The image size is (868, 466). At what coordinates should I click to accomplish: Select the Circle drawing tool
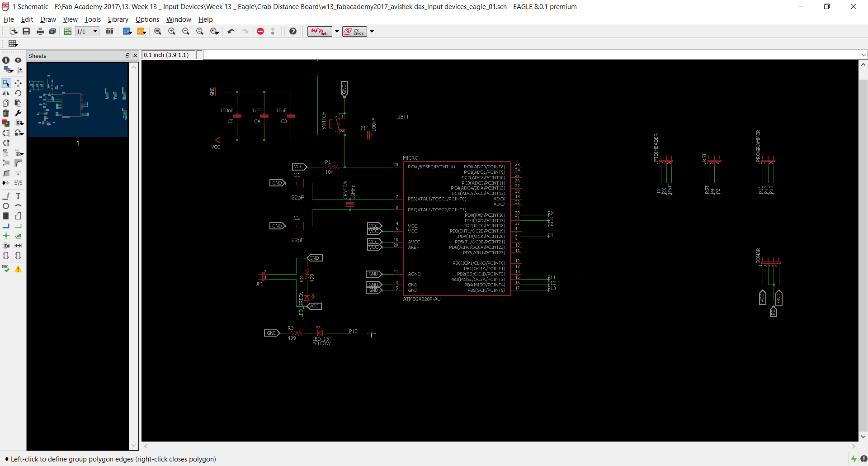(x=6, y=206)
